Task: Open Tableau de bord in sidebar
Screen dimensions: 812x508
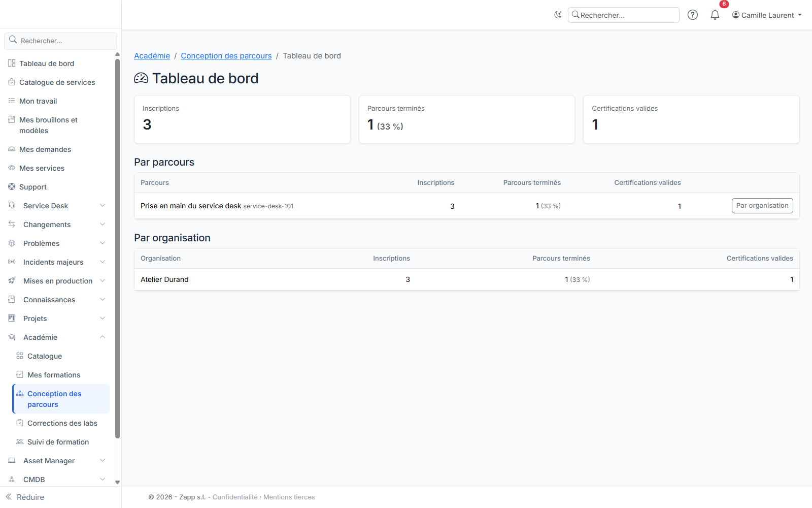Action: [47, 63]
